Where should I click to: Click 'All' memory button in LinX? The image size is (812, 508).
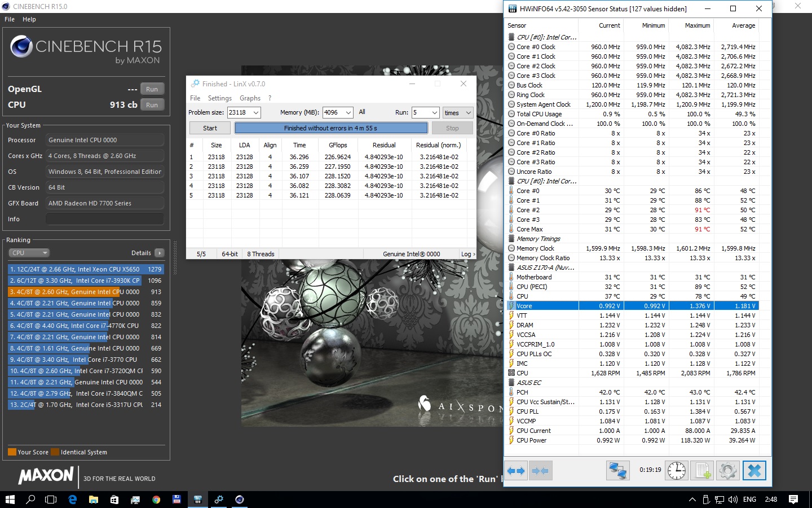click(x=362, y=112)
